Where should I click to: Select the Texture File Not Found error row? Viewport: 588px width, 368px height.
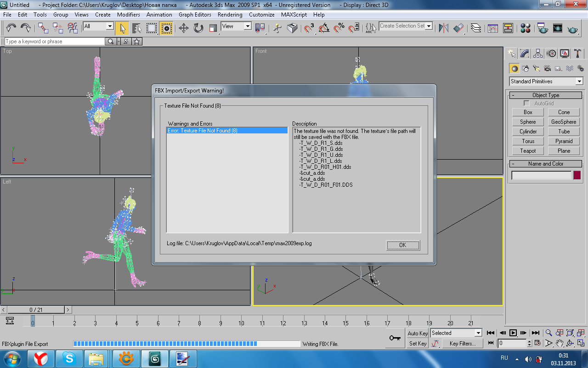(x=227, y=131)
